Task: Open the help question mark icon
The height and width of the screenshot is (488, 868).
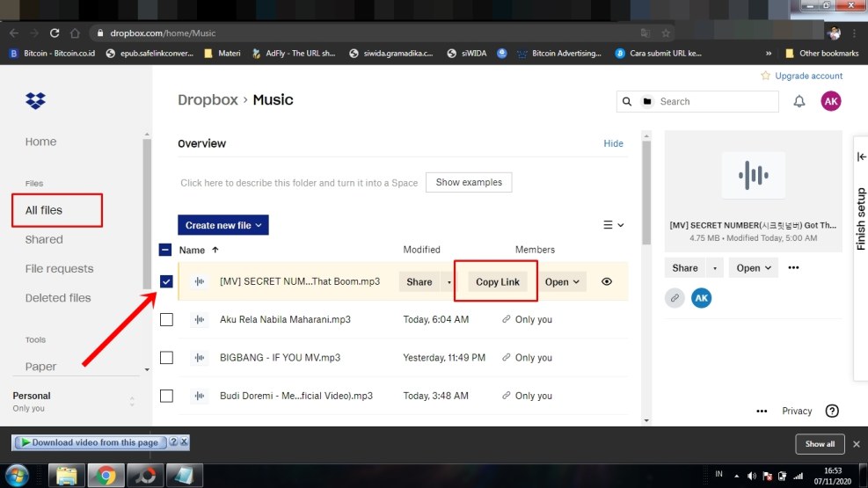Action: [x=832, y=411]
